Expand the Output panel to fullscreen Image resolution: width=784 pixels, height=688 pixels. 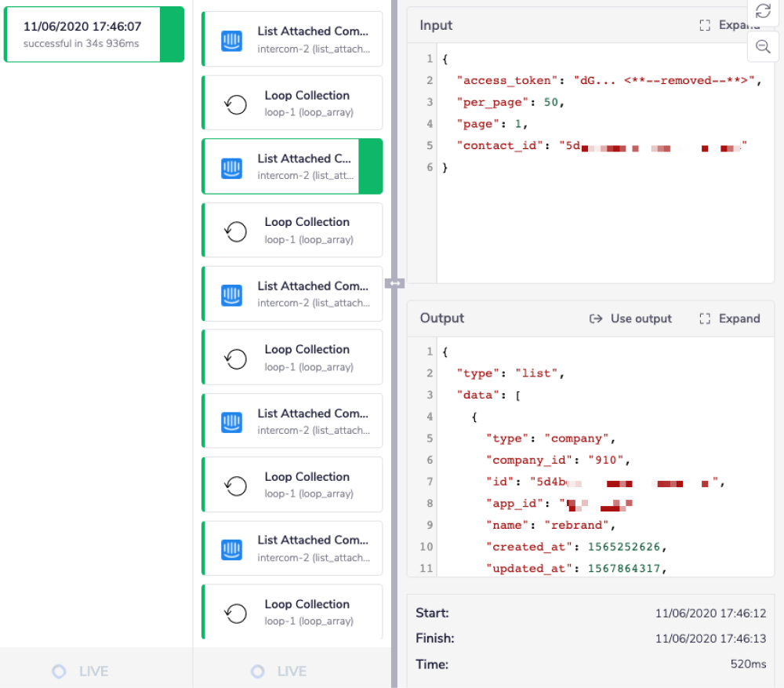point(729,319)
